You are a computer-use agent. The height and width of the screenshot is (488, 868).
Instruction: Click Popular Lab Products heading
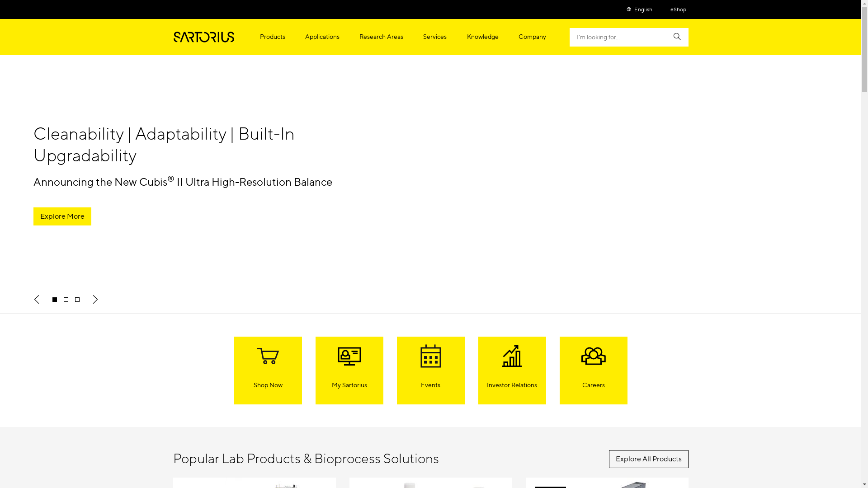(306, 459)
